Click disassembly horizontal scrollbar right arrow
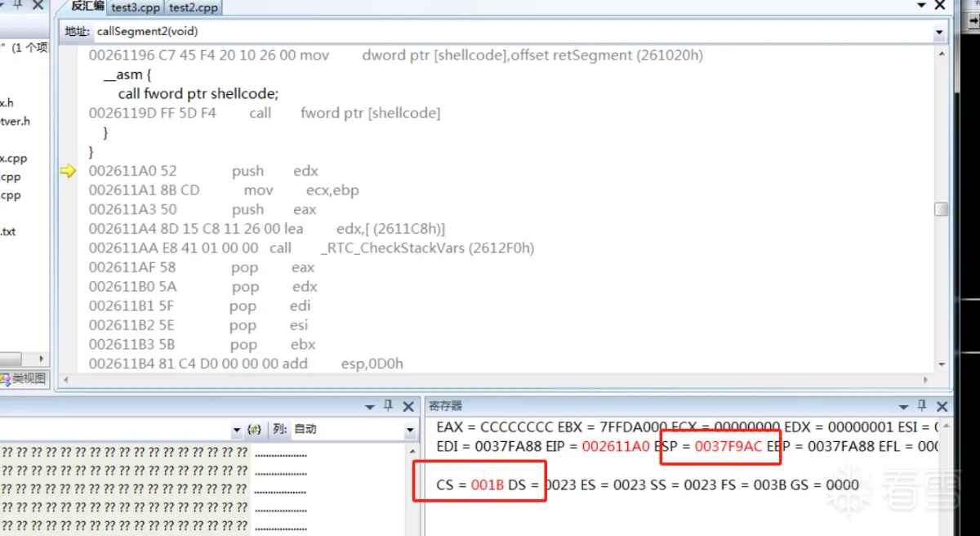 coord(925,380)
